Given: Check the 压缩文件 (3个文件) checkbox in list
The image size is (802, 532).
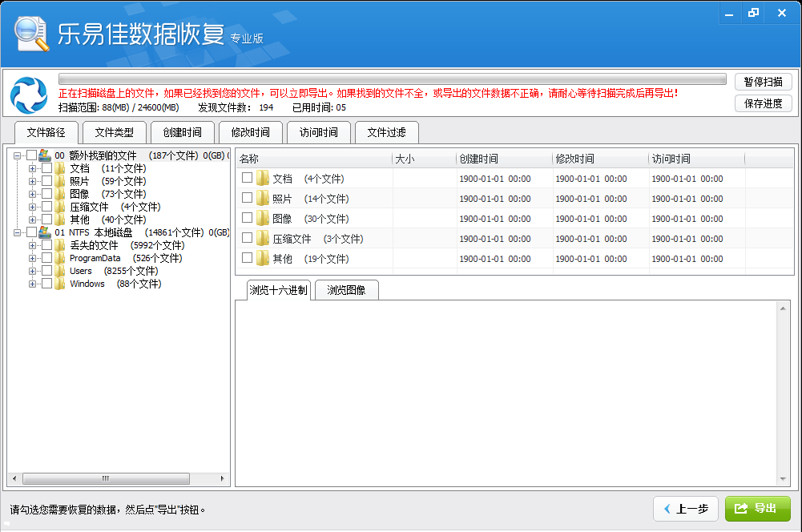Looking at the screenshot, I should (x=247, y=237).
